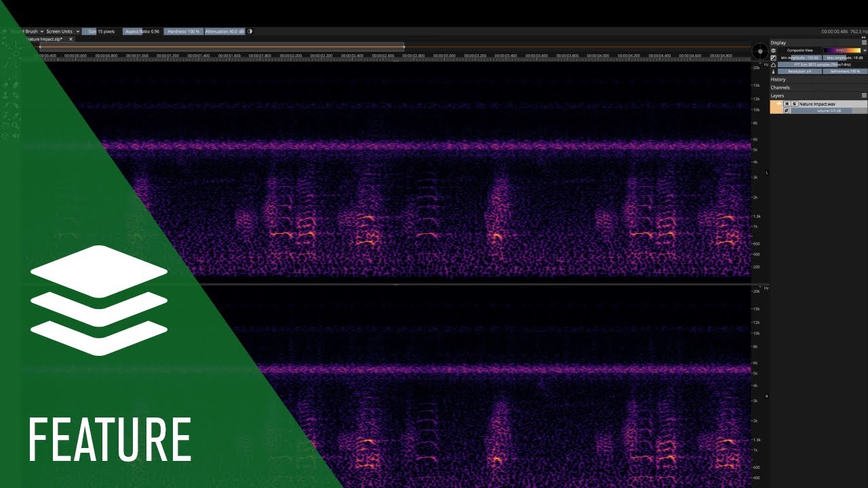Click the 00:00:02.000 timeline ruler mark
868x488 pixels.
pyautogui.click(x=290, y=56)
